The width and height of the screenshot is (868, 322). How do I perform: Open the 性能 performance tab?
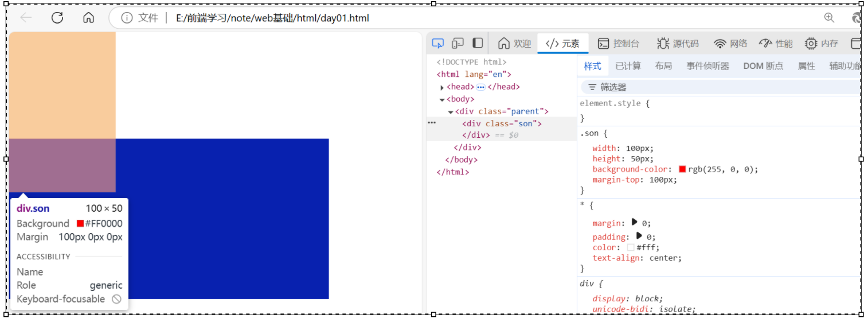[x=776, y=44]
